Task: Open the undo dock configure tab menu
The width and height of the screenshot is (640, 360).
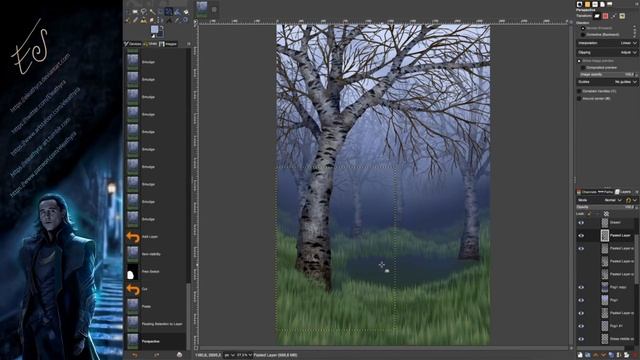Action: (189, 44)
